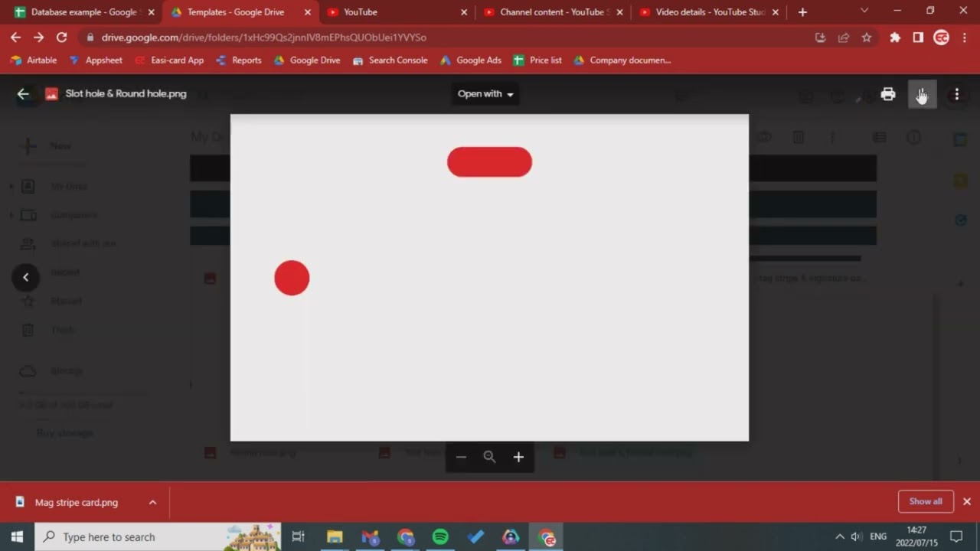
Task: Click the print icon in the preview
Action: (888, 94)
